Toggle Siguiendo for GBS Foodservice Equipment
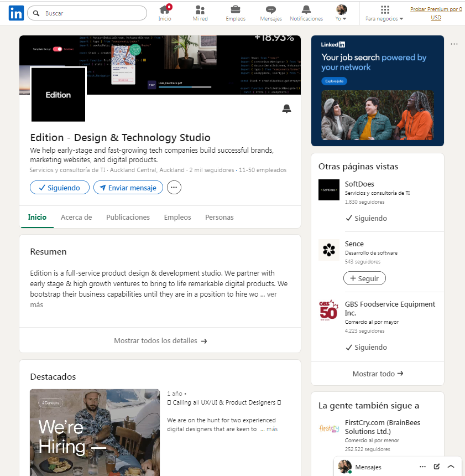465x476 pixels. [x=366, y=347]
